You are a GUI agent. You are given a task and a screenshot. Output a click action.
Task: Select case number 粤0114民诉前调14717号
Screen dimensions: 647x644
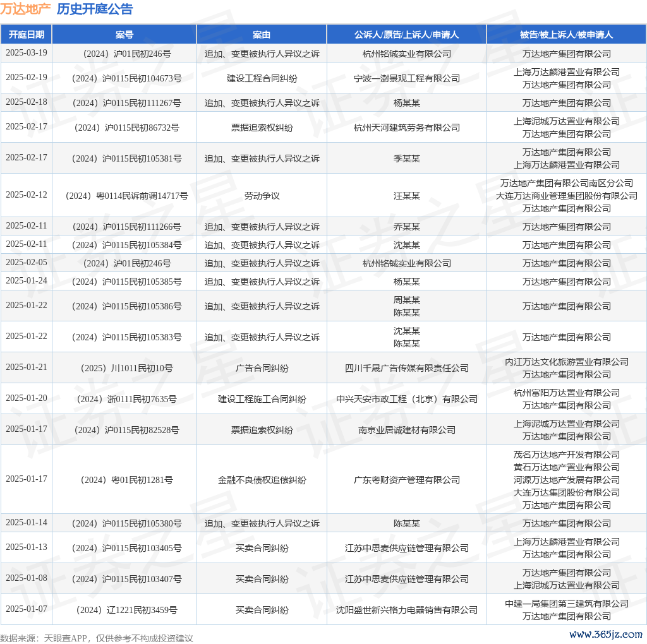coord(126,196)
